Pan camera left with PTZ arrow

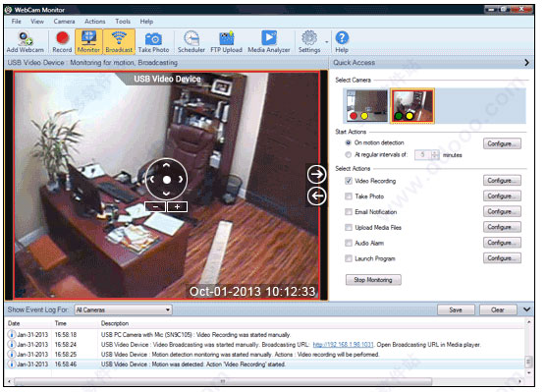(x=152, y=180)
